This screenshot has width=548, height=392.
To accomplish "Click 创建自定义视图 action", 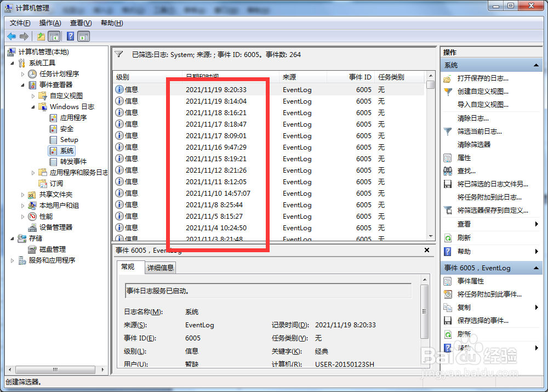I will click(483, 92).
